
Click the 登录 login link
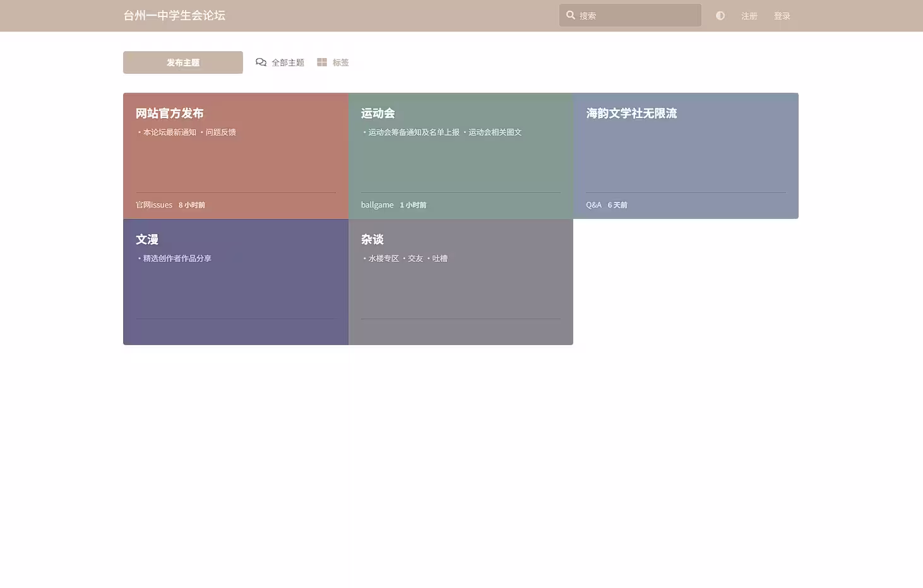click(x=782, y=16)
